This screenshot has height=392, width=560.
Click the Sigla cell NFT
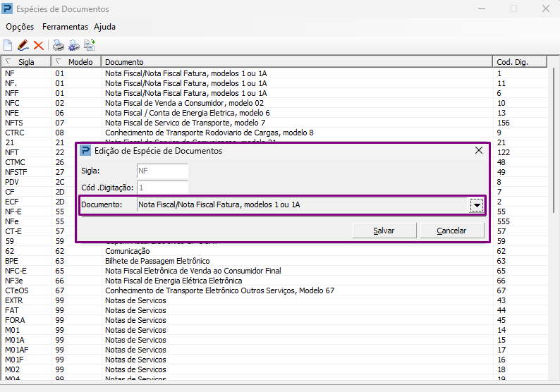[12, 152]
